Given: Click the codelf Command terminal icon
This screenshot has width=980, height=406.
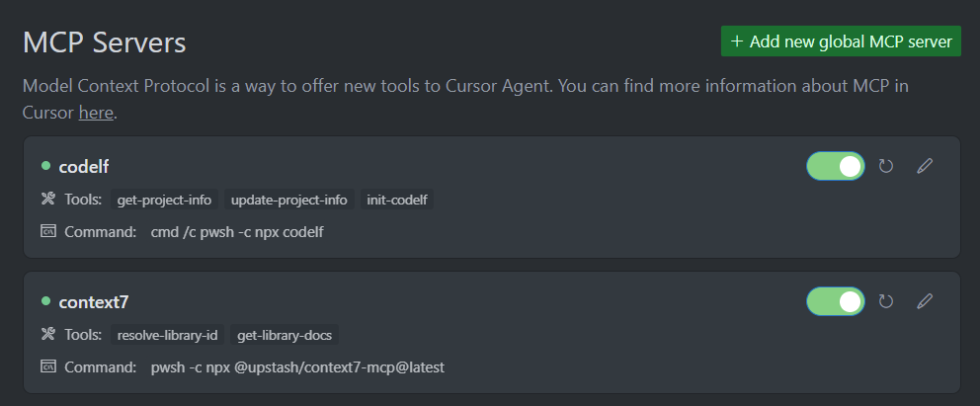Looking at the screenshot, I should coord(48,231).
